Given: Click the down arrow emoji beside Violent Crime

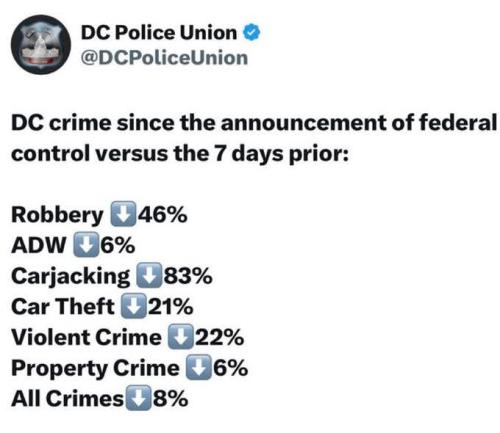Looking at the screenshot, I should point(180,337).
